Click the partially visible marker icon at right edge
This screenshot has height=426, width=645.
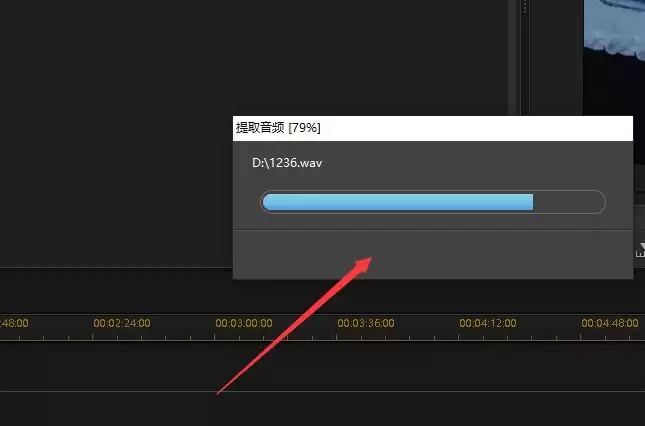tap(640, 249)
